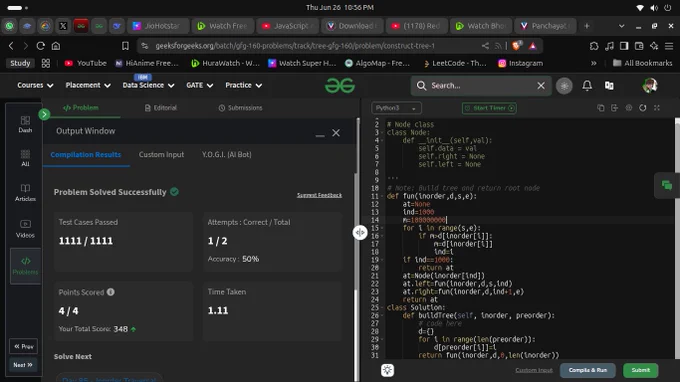680x382 pixels.
Task: Click the export code icon in editor toolbar
Action: [615, 108]
